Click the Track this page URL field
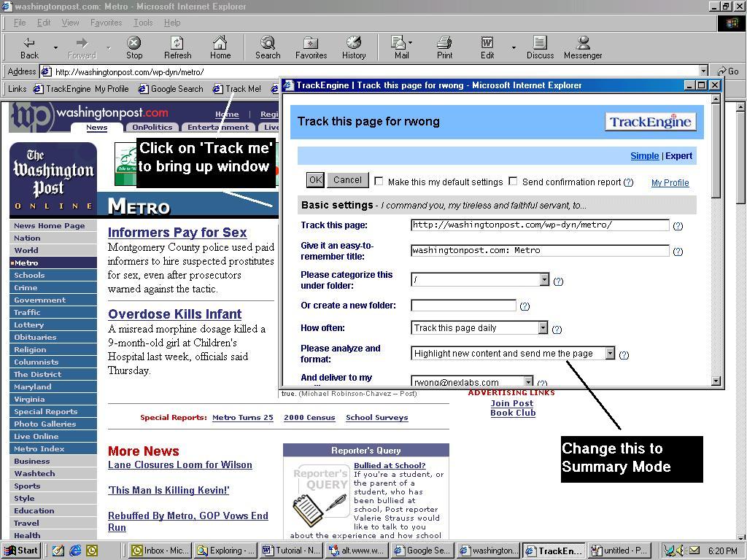This screenshot has width=747, height=560. click(540, 225)
